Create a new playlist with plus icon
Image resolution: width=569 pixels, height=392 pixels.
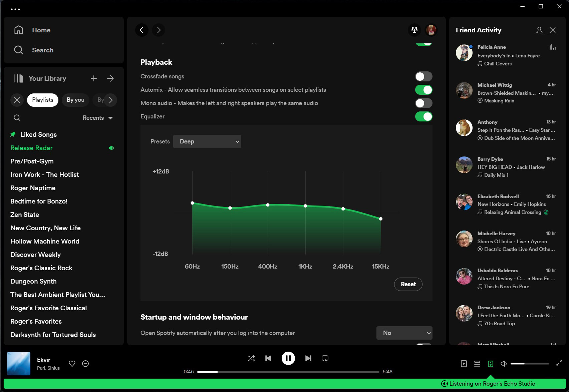[94, 78]
